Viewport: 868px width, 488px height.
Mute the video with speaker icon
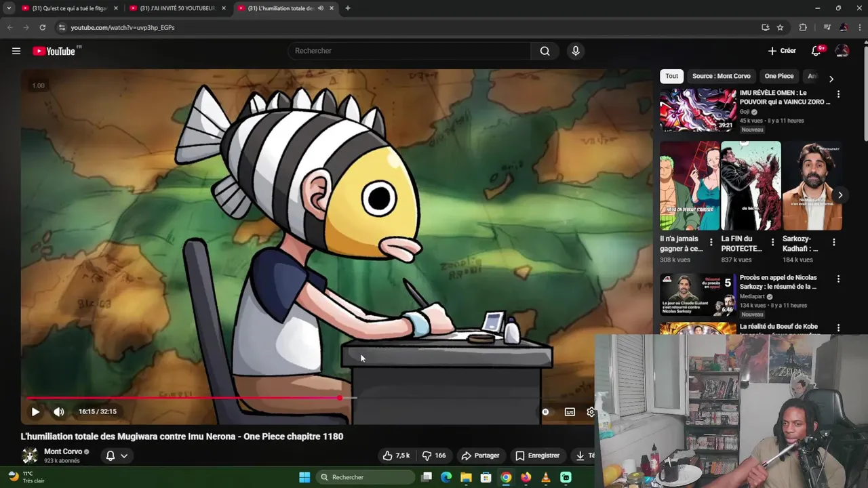tap(59, 411)
